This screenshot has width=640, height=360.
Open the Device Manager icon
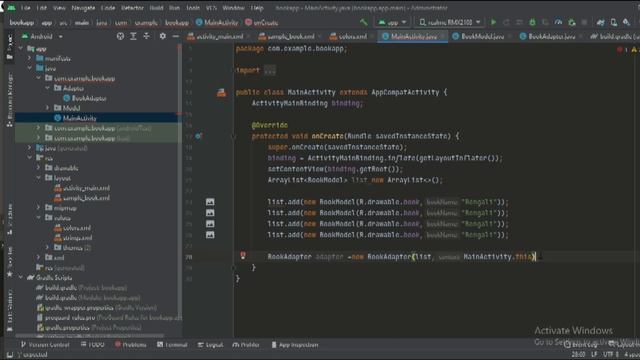(x=613, y=22)
